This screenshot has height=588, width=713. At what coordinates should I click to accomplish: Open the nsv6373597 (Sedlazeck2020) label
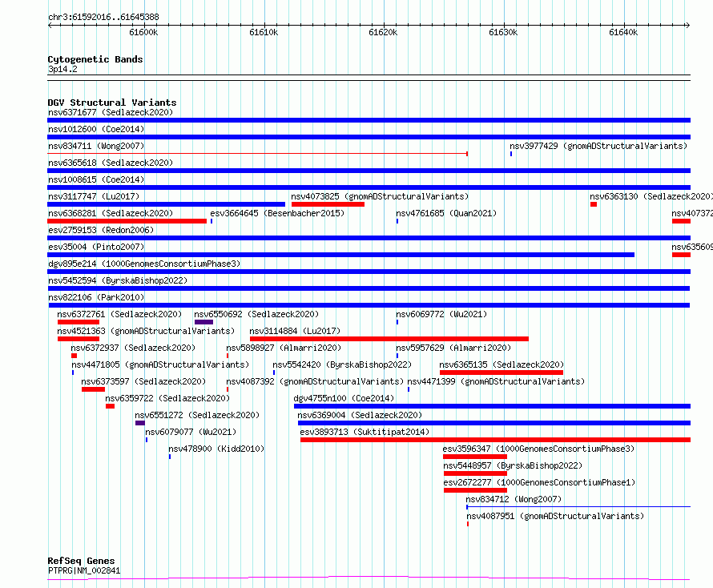click(143, 381)
